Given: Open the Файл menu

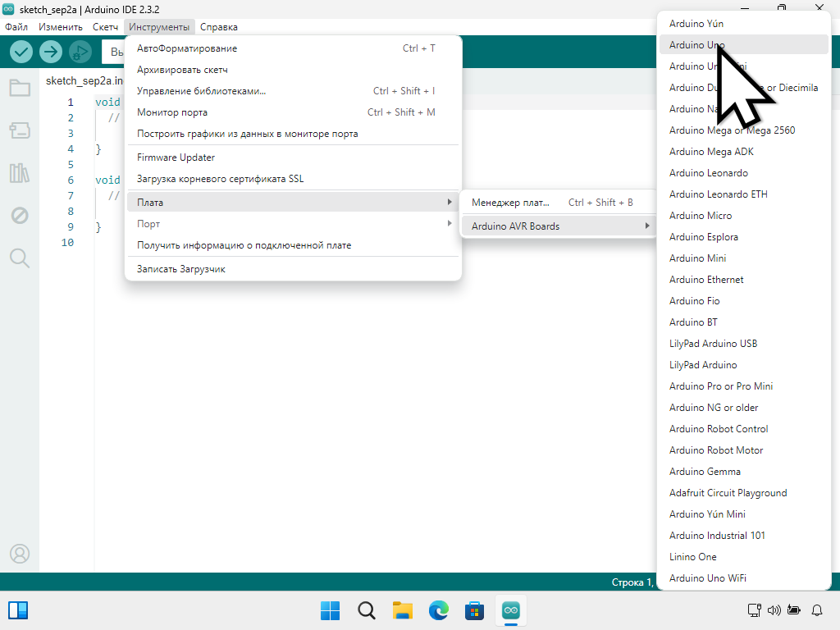Looking at the screenshot, I should [x=16, y=27].
